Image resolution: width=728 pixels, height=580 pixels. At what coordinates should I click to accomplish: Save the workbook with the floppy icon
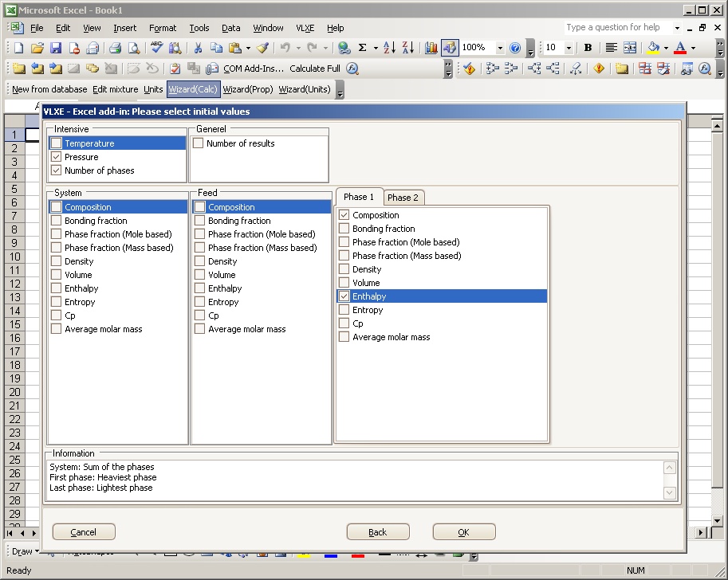[x=56, y=47]
